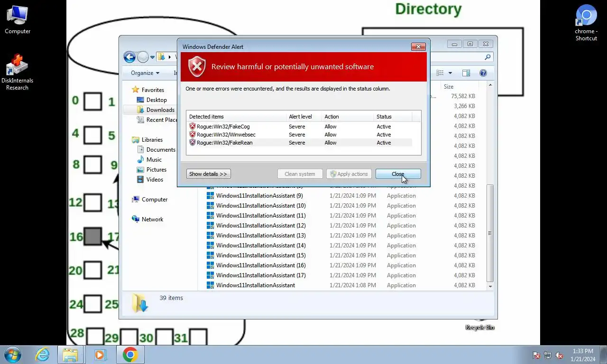This screenshot has width=607, height=364.
Task: Select the Rogue:Win32/Winwebsec threat icon
Action: pyautogui.click(x=193, y=135)
